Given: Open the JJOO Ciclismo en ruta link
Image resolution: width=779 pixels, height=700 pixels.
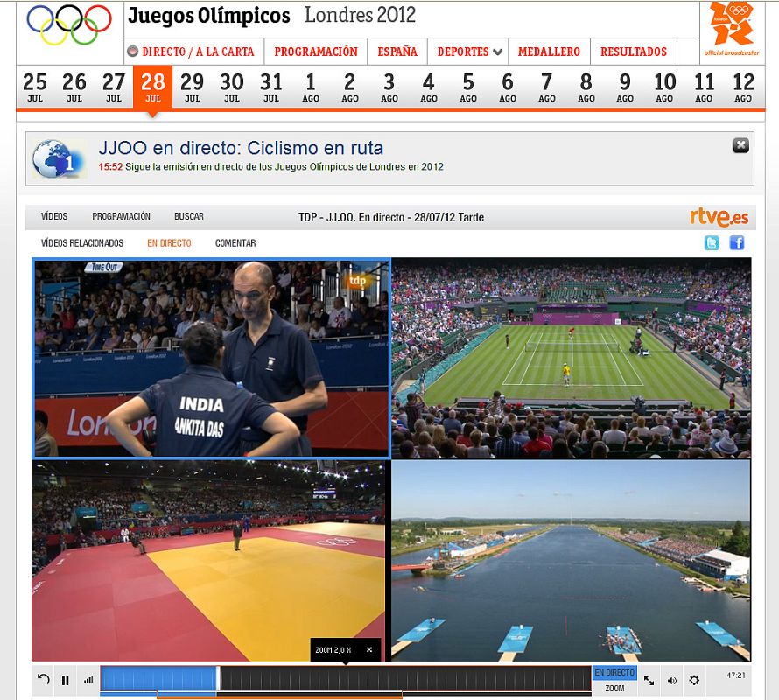Looking at the screenshot, I should coord(241,148).
